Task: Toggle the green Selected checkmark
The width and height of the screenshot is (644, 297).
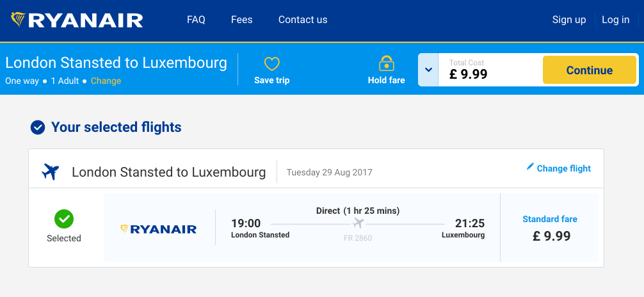Action: [x=63, y=220]
